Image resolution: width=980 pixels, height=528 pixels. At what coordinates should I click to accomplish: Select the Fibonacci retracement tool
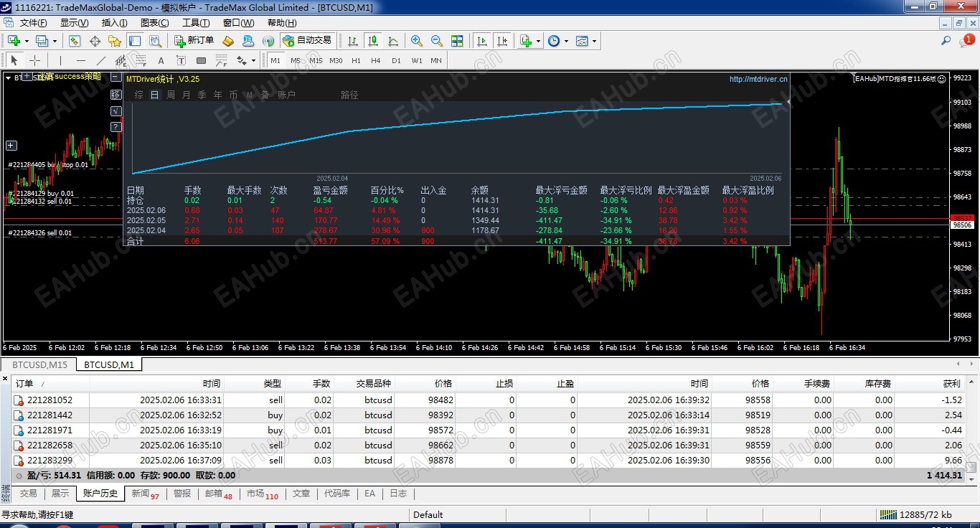coord(141,61)
